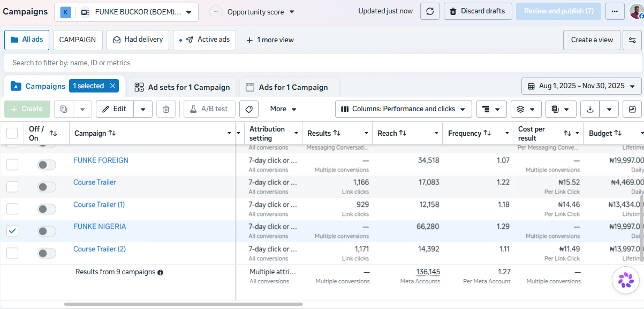Click the profile avatar picture
The image size is (644, 309).
(636, 11)
